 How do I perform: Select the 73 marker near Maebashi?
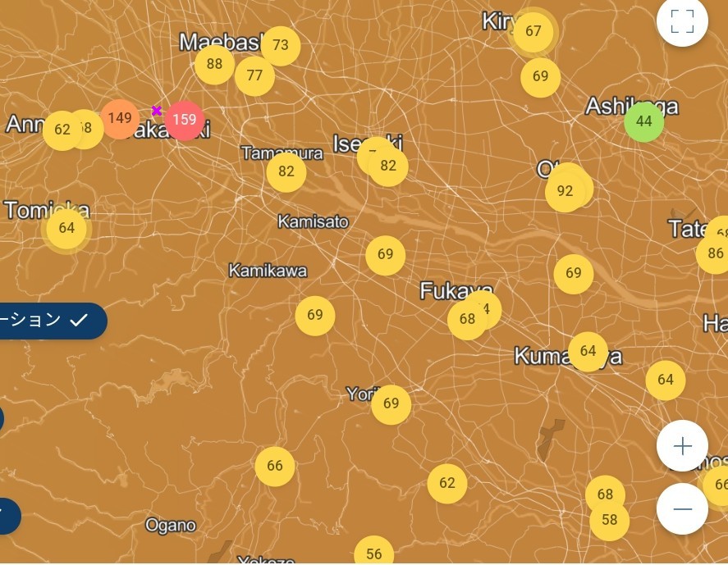tap(281, 45)
